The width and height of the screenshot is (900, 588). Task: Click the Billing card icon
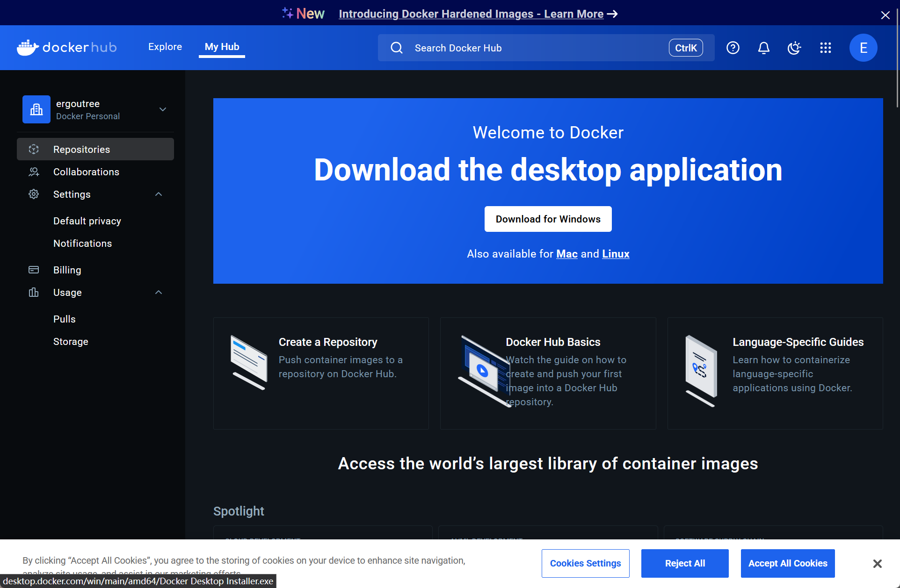tap(34, 270)
